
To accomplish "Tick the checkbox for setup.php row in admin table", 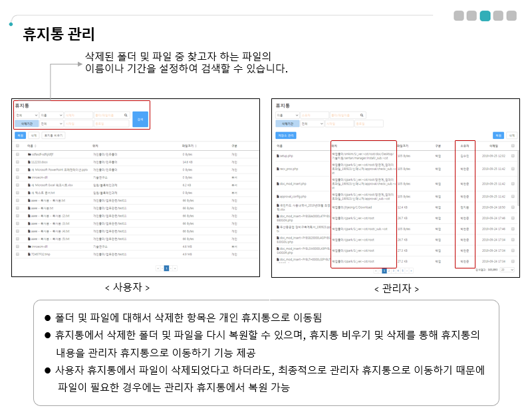I will coord(512,156).
